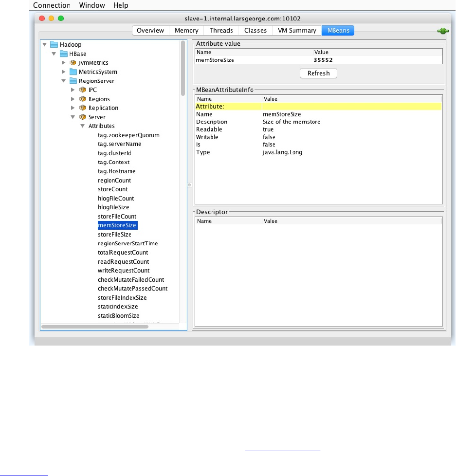Viewport: 456px width, 476px height.
Task: Select storeCount attribute
Action: point(112,189)
